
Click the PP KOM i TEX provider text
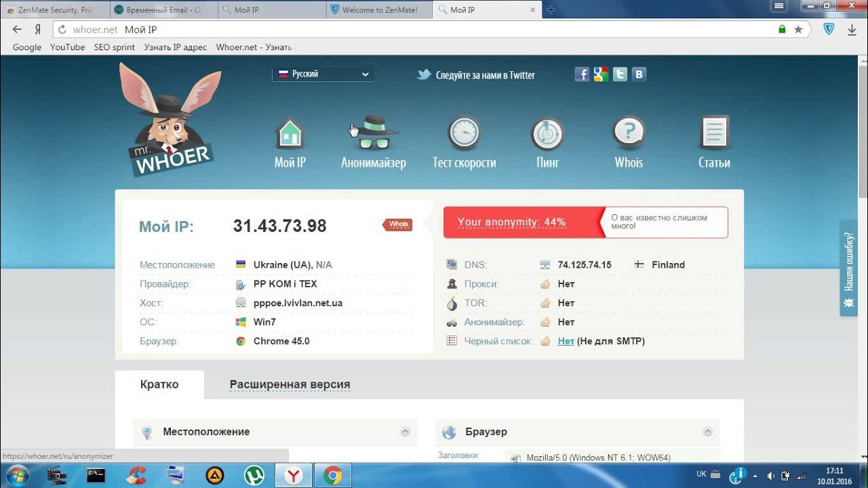pyautogui.click(x=285, y=284)
